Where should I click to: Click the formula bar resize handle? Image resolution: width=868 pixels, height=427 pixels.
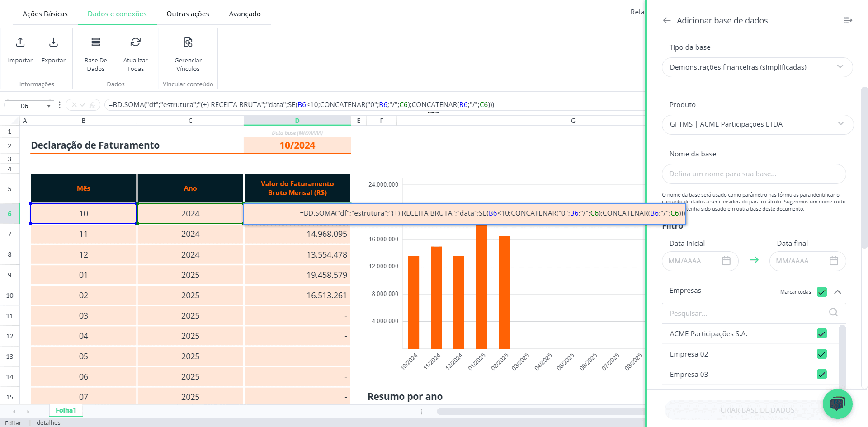click(434, 113)
